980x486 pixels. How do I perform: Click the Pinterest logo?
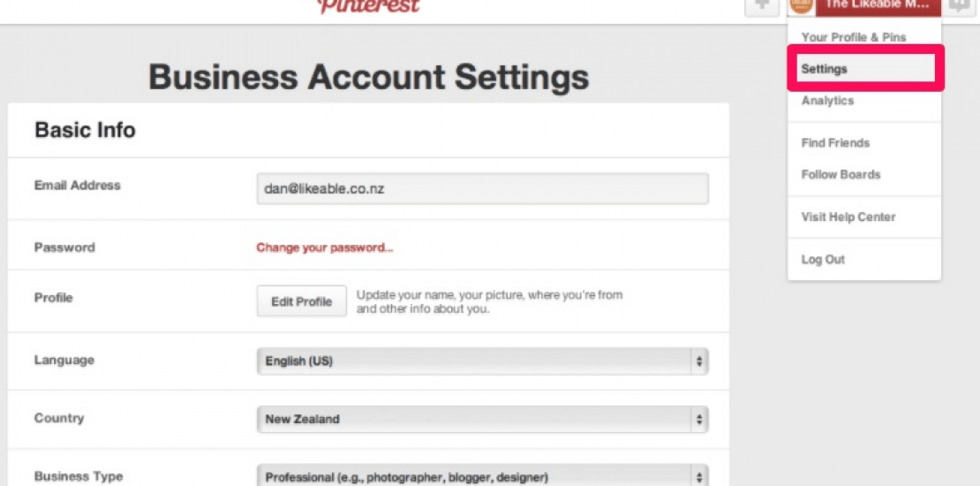(x=368, y=5)
